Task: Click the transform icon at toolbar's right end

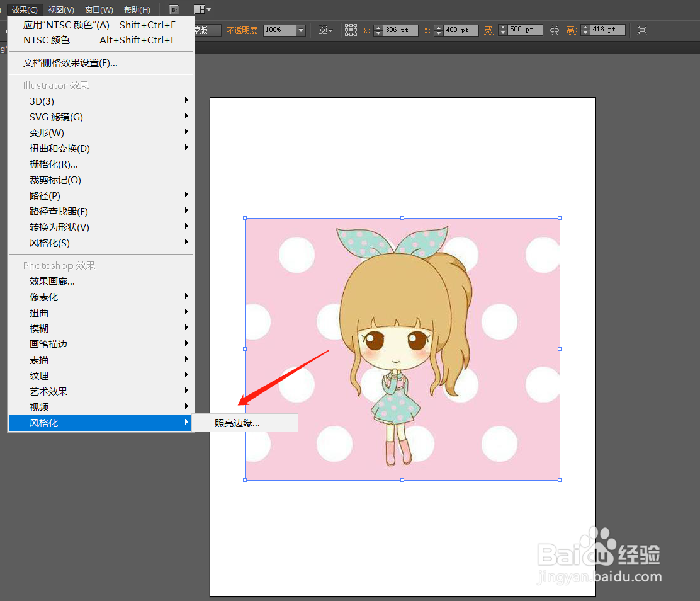Action: coord(642,30)
